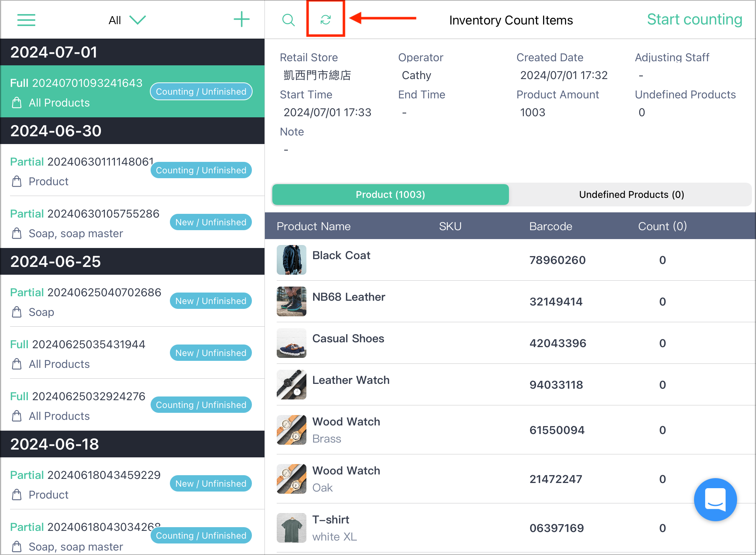This screenshot has height=555, width=756.
Task: Click the search magnifier icon
Action: click(x=288, y=20)
